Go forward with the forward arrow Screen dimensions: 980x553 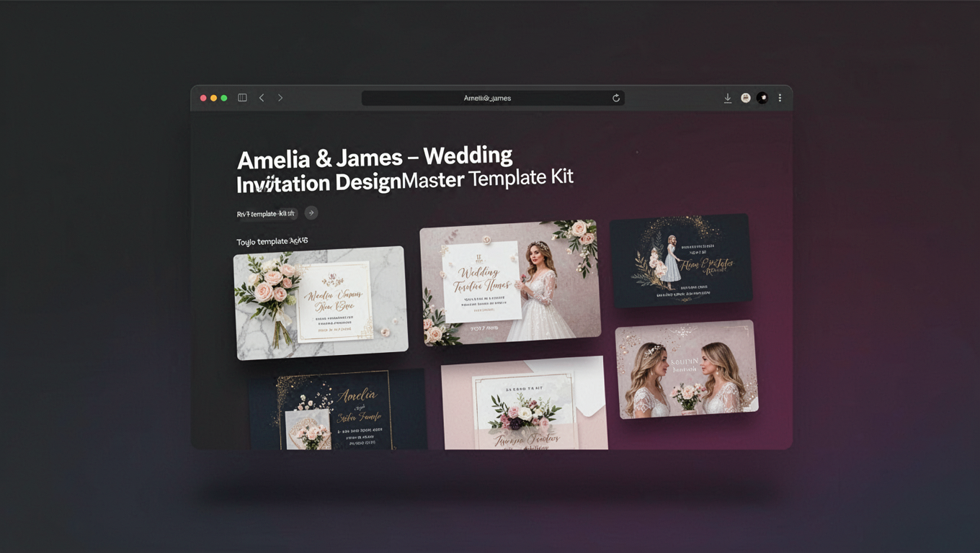(x=280, y=98)
